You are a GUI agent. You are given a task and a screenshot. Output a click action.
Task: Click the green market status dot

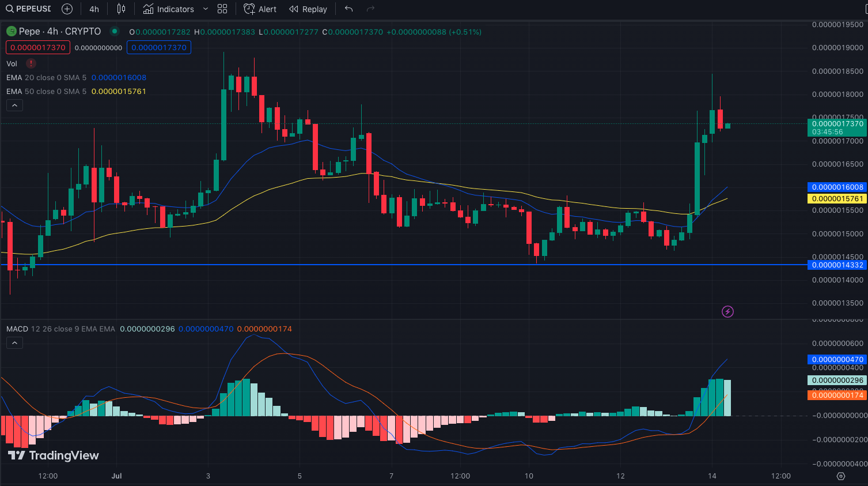(115, 31)
